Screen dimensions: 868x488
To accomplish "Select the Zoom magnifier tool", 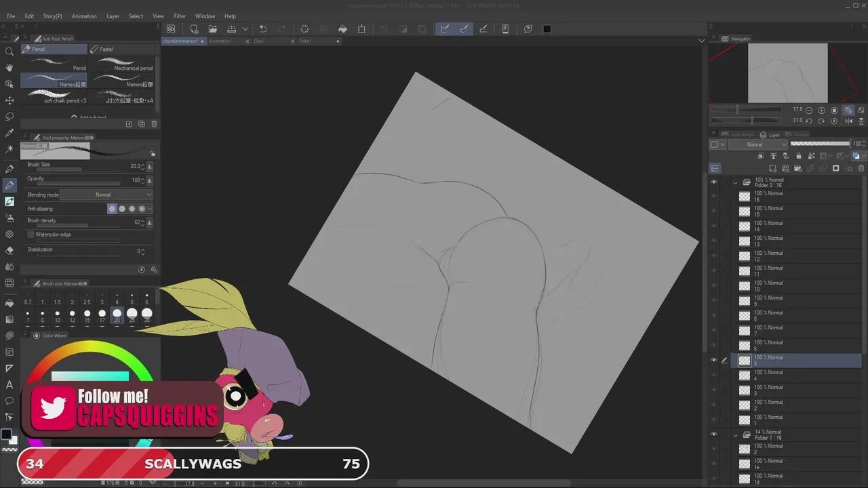I will point(9,52).
